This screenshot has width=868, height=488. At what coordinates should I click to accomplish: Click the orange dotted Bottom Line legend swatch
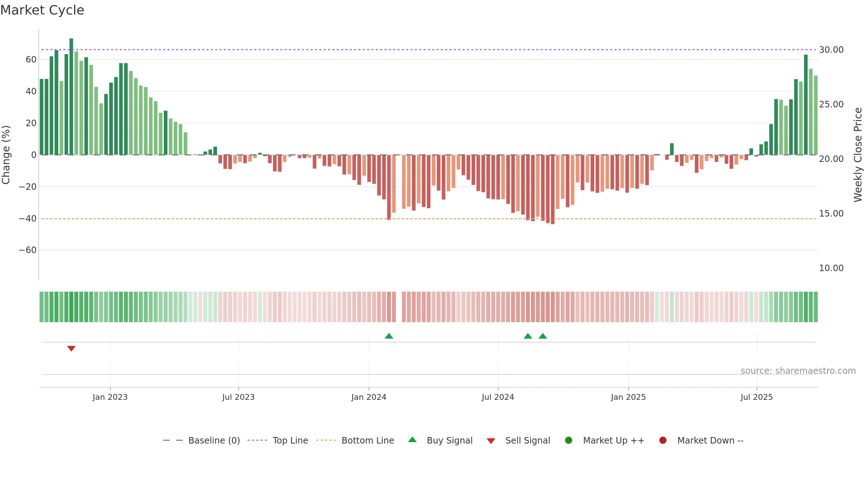point(326,440)
